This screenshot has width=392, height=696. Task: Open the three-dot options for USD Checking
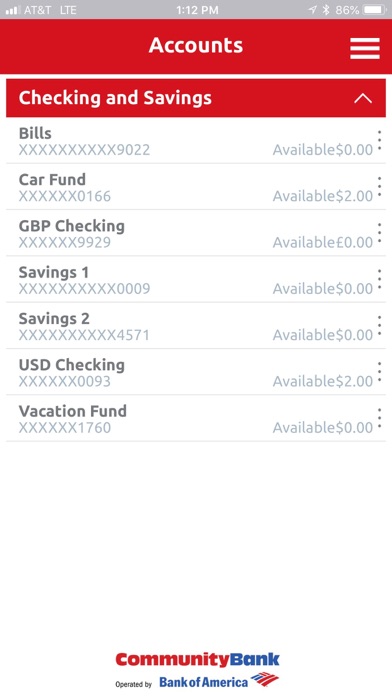tap(379, 372)
